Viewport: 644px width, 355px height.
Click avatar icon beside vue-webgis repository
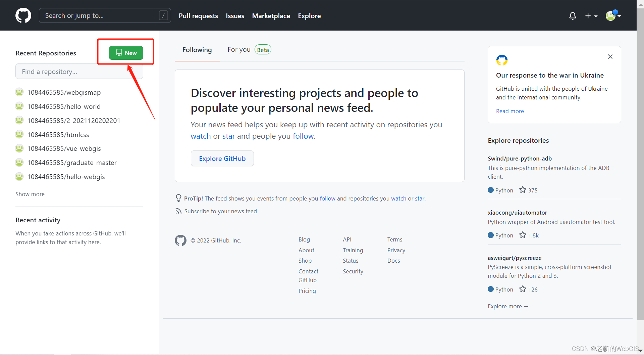(19, 148)
